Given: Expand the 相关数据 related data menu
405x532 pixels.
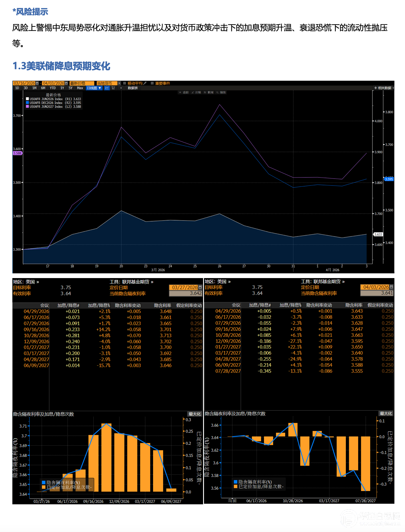Looking at the screenshot, I should (x=384, y=88).
